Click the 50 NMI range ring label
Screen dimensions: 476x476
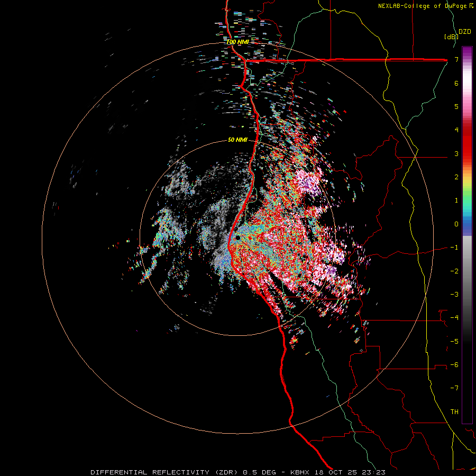237,140
